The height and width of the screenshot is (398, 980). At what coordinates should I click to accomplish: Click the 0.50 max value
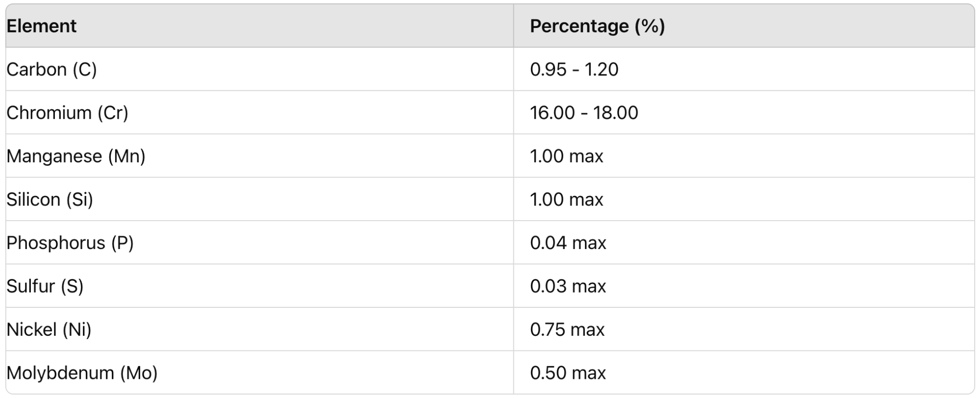568,373
